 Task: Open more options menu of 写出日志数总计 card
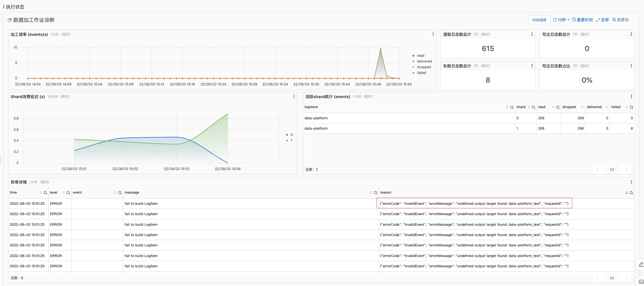pyautogui.click(x=631, y=34)
